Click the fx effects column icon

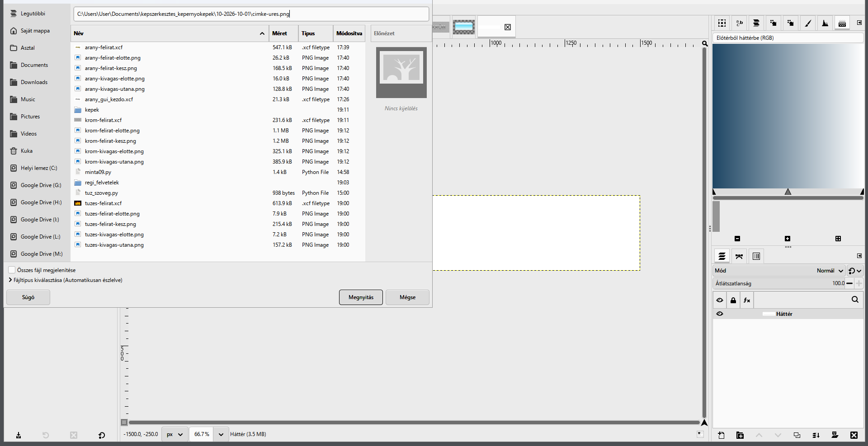[747, 300]
